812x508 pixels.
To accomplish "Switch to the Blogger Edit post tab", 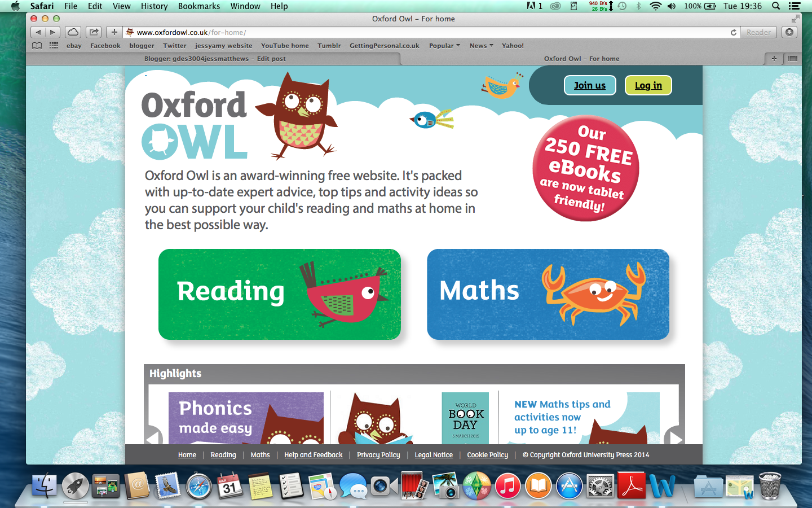I will pos(215,59).
